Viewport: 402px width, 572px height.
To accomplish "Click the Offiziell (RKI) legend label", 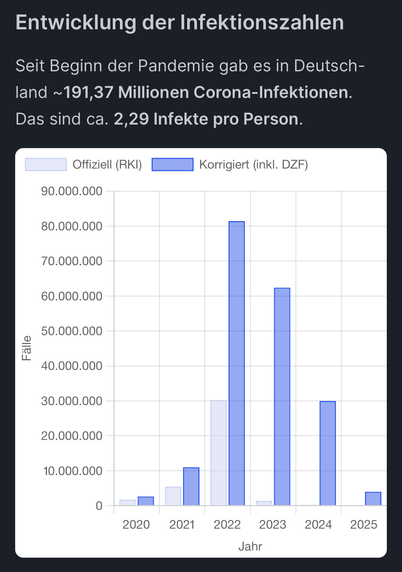I will (107, 165).
